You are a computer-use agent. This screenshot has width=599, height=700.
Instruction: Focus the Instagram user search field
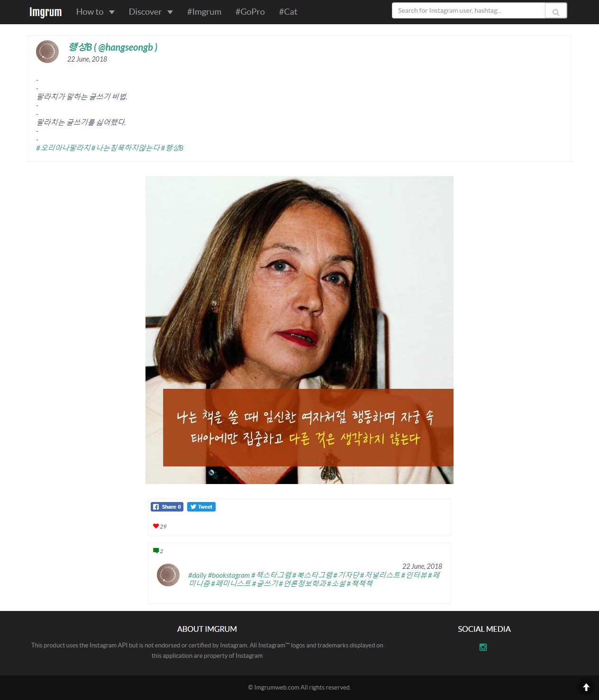(469, 10)
